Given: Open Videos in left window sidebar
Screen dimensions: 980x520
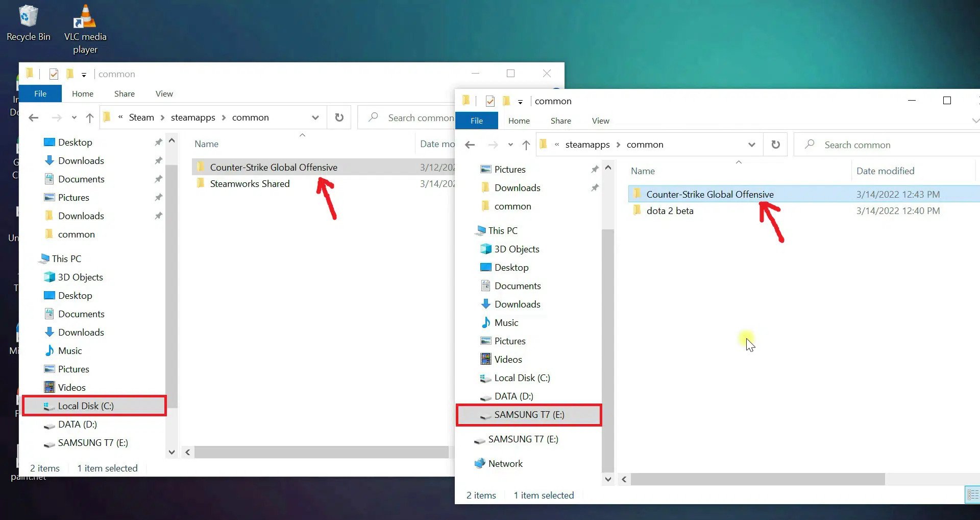Looking at the screenshot, I should (x=71, y=387).
